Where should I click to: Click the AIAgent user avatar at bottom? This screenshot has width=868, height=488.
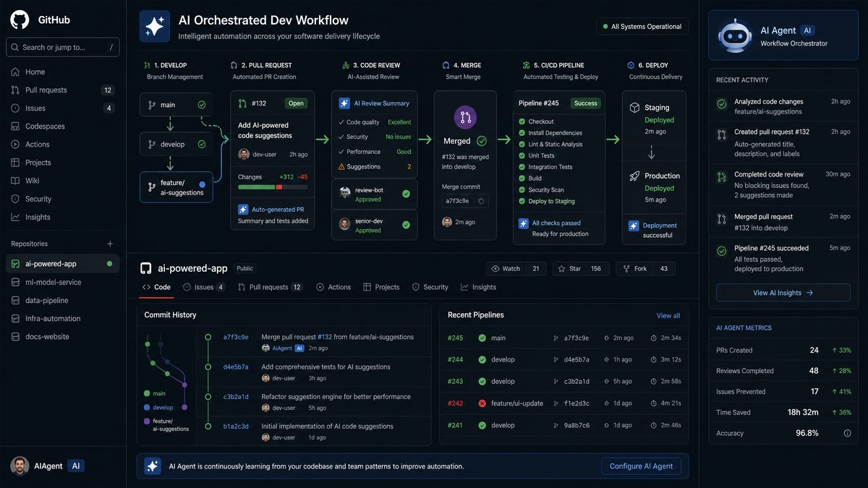tap(20, 466)
